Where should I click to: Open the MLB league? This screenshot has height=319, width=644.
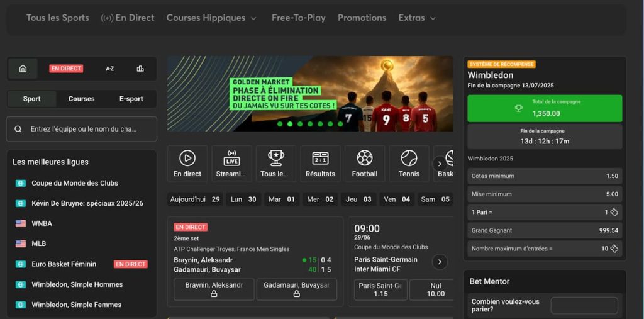(x=39, y=243)
